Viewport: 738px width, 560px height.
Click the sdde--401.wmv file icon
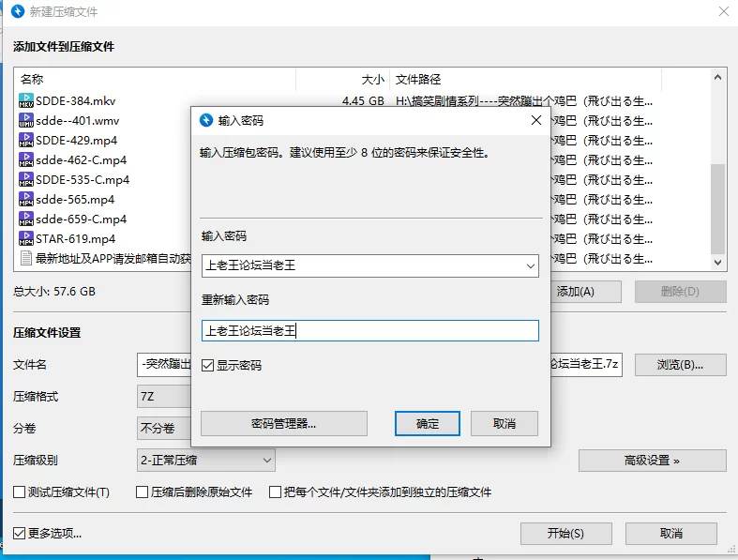26,121
